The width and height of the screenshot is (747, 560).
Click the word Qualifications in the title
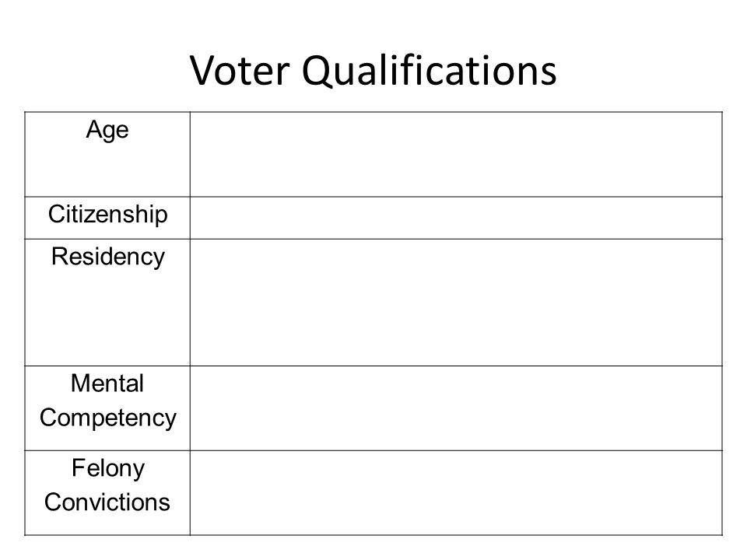(430, 71)
